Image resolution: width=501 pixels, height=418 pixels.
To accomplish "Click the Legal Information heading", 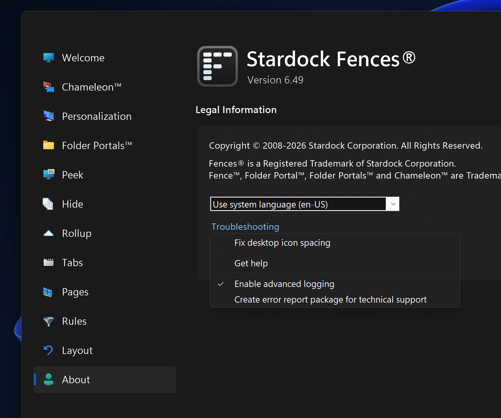I will [x=236, y=110].
